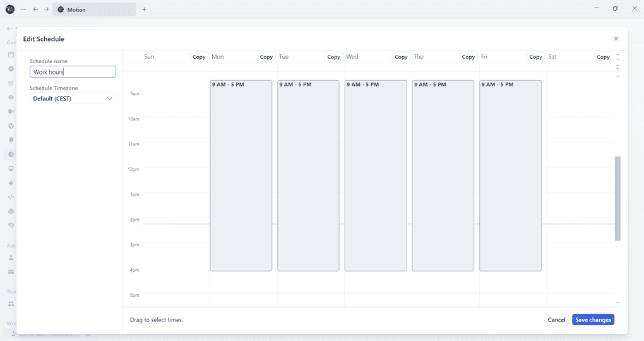Save changes to the schedule
The height and width of the screenshot is (341, 644).
[593, 320]
